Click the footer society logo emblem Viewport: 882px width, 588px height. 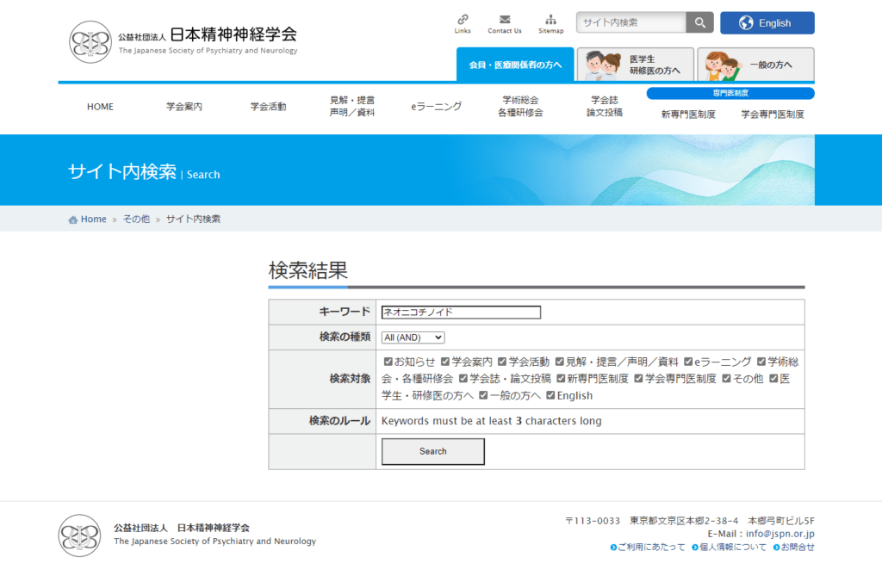79,535
